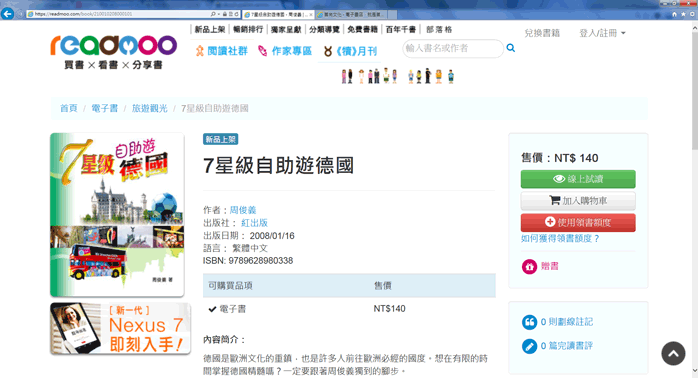Click the ISBN text 9789628980338
698x378 pixels.
(260, 260)
